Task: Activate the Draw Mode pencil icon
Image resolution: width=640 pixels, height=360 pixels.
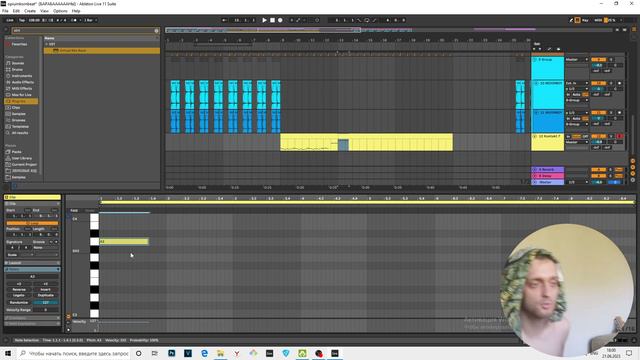Action: (x=571, y=20)
